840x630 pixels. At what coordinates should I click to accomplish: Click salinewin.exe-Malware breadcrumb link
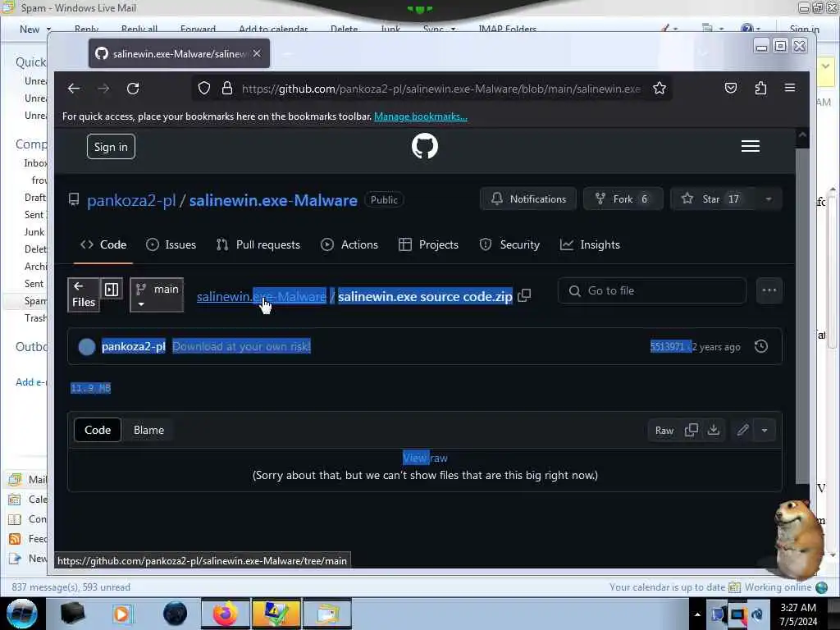(262, 296)
